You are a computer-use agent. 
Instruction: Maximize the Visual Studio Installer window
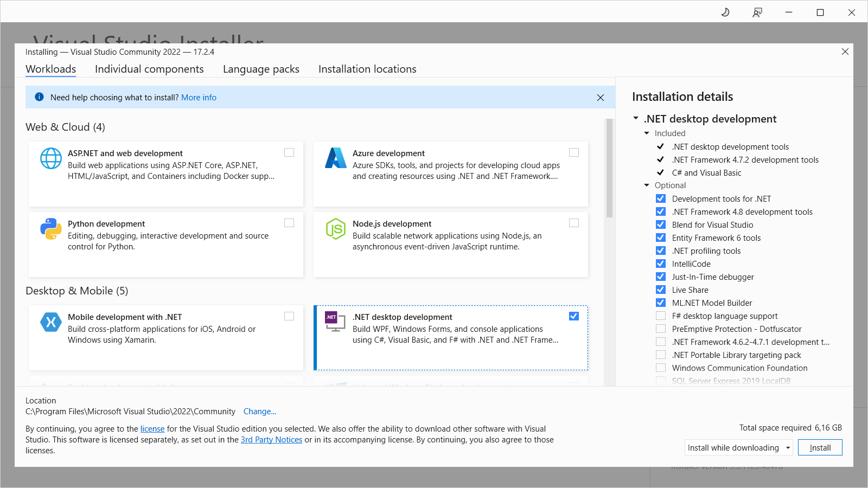click(820, 12)
